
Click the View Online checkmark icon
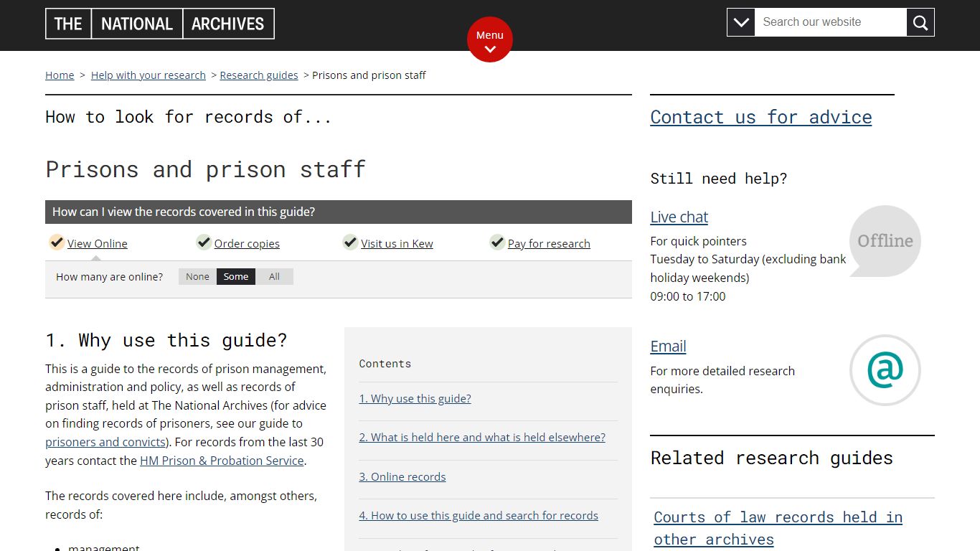57,242
